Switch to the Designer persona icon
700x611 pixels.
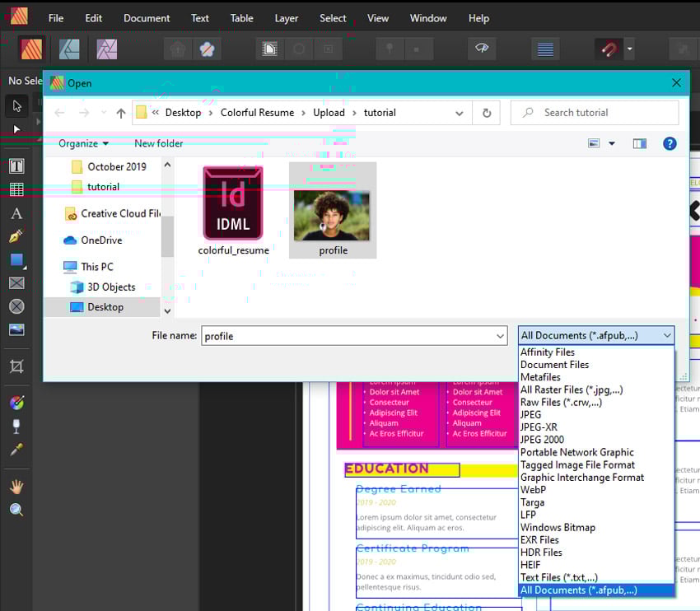69,49
